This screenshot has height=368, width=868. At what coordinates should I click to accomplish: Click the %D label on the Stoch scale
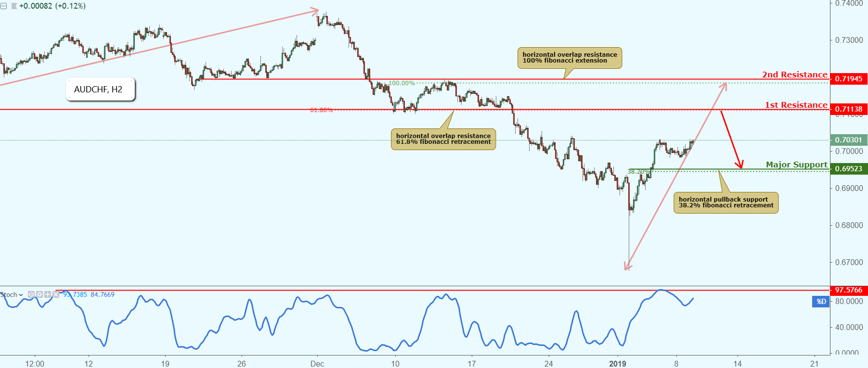click(821, 302)
